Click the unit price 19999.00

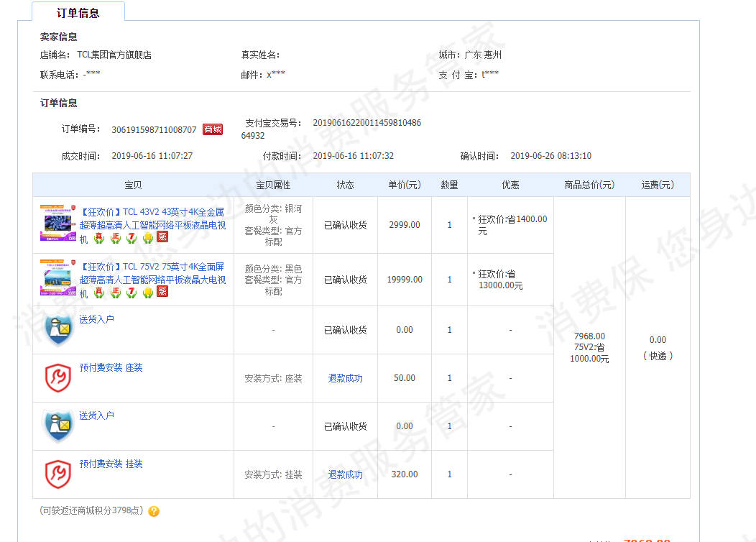coord(405,280)
